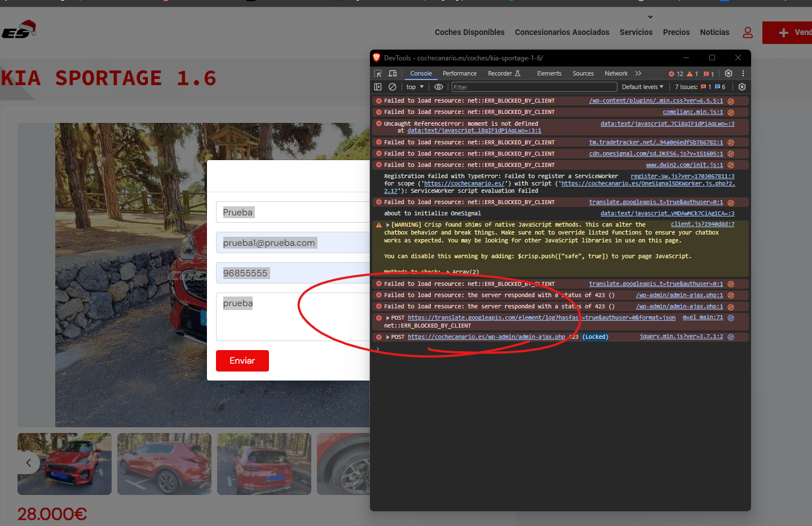This screenshot has height=526, width=812.
Task: Click the AI assist icon on jquery.min.js row
Action: tap(731, 337)
